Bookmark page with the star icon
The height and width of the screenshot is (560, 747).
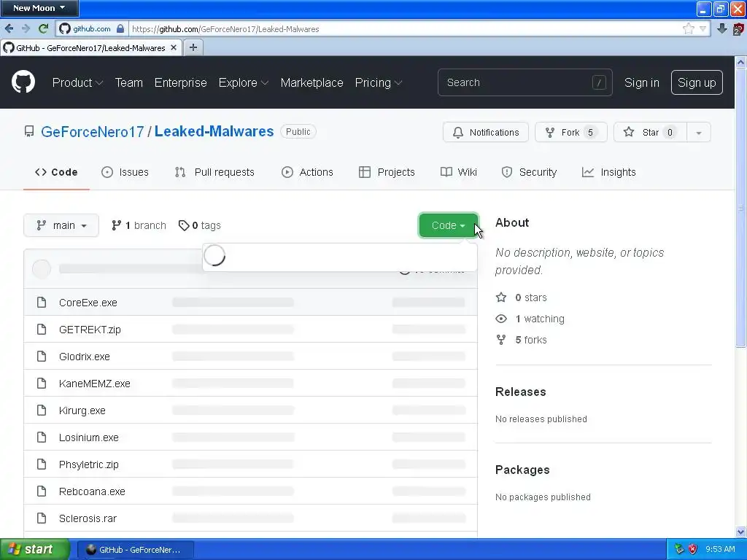point(689,28)
